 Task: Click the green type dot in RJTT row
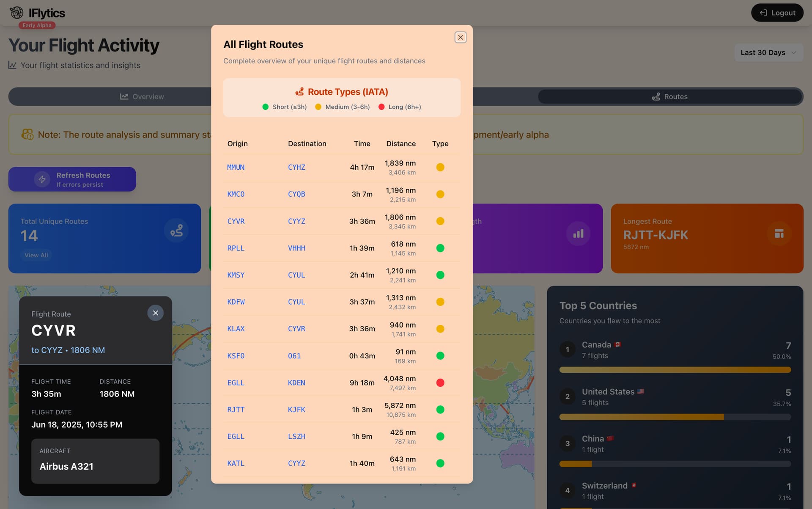point(440,410)
